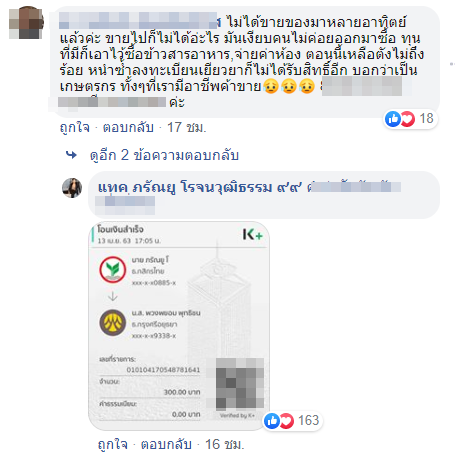The image size is (455, 462).
Task: Click the blurred avatar of the top commenter
Action: click(x=26, y=22)
